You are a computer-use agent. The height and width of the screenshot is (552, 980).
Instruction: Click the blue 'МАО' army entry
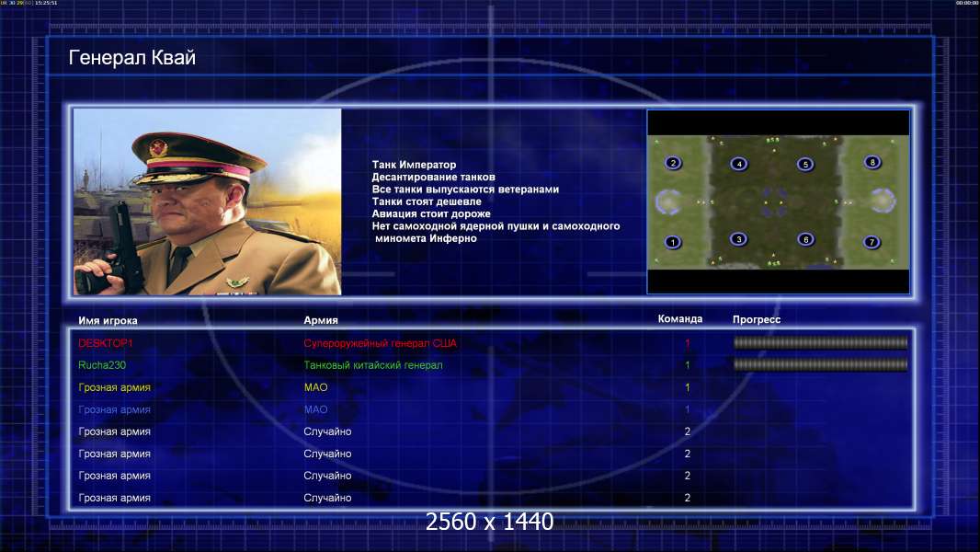315,409
